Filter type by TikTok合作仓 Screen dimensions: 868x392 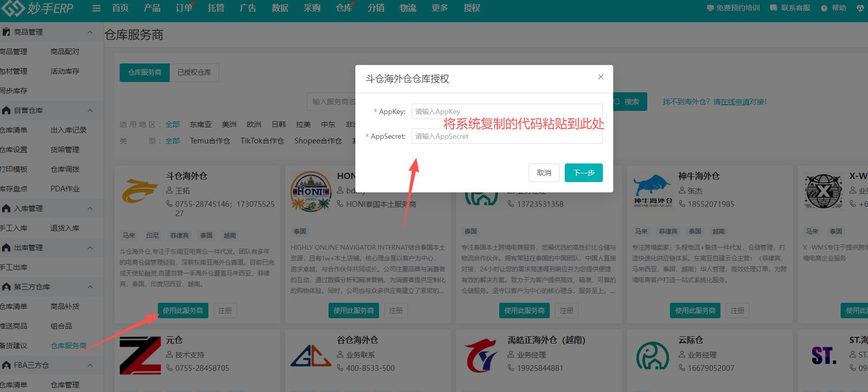(262, 141)
